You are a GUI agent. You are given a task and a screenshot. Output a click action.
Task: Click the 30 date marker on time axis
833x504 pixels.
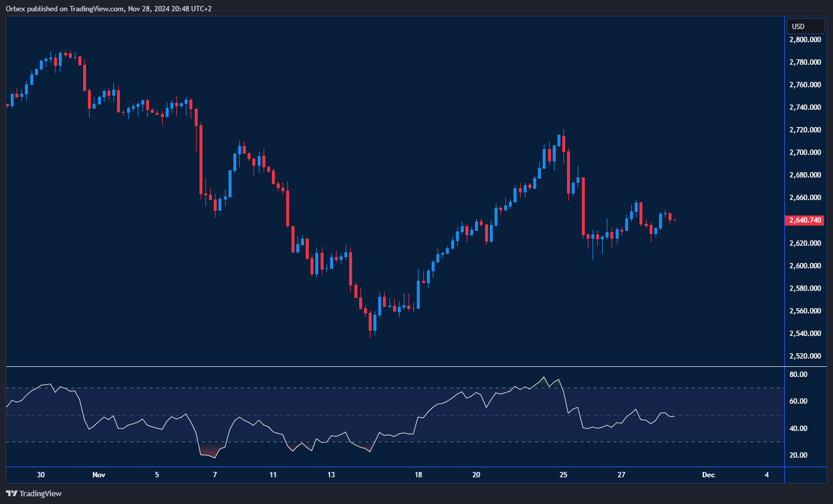(x=41, y=475)
